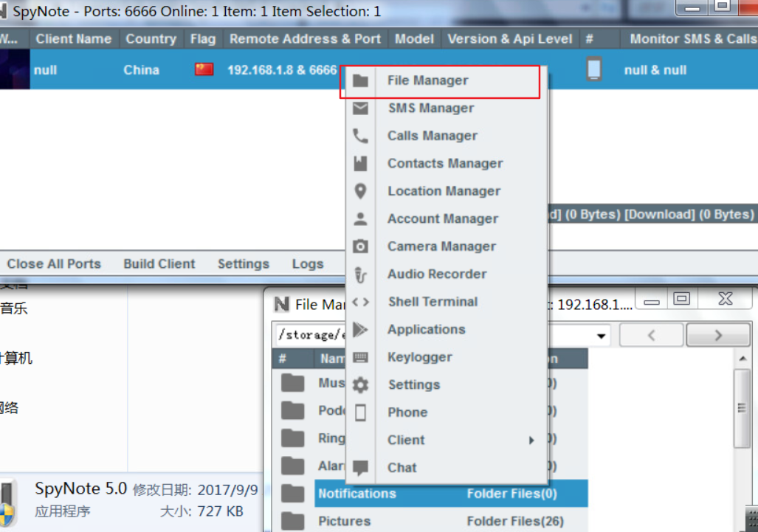
Task: Open Chat menu item
Action: (x=447, y=468)
